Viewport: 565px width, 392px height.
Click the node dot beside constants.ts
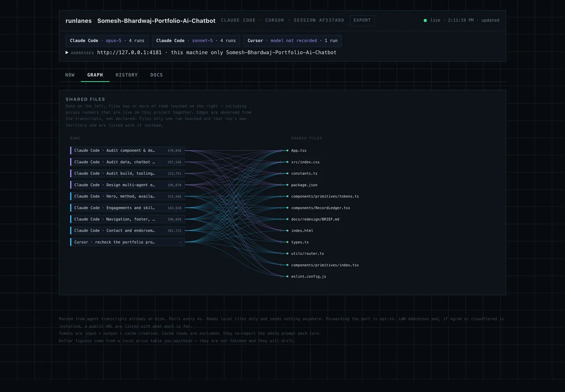point(287,173)
